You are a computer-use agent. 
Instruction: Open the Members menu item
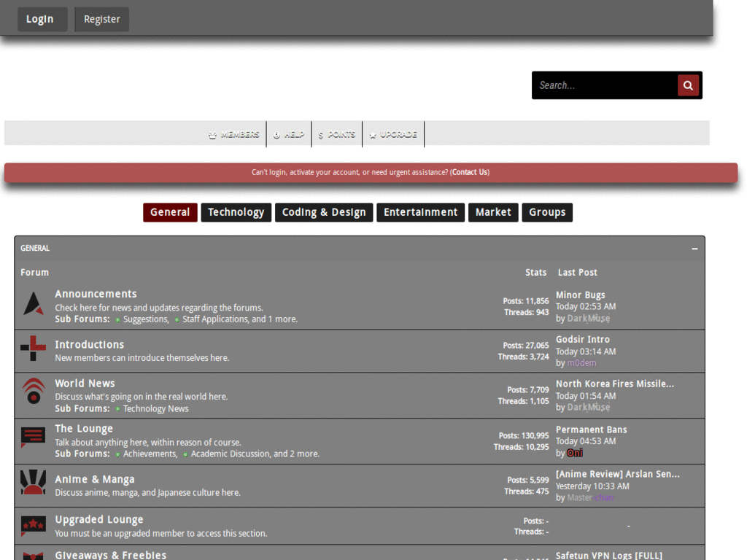tap(234, 135)
